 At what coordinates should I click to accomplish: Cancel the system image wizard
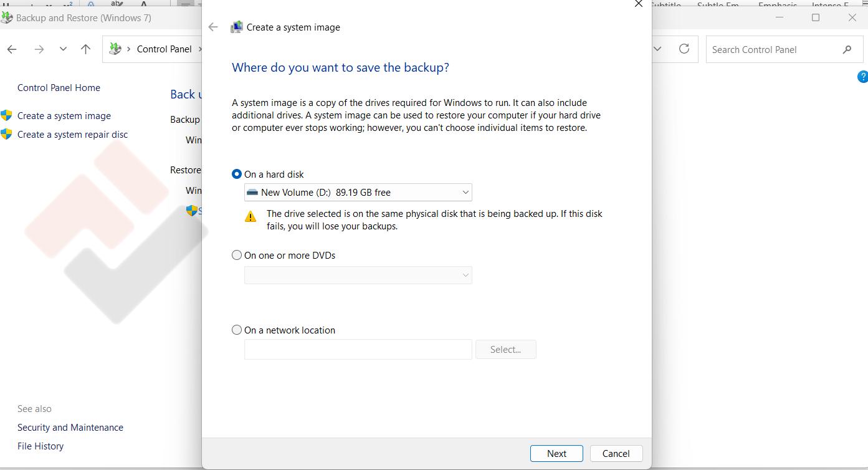coord(616,453)
